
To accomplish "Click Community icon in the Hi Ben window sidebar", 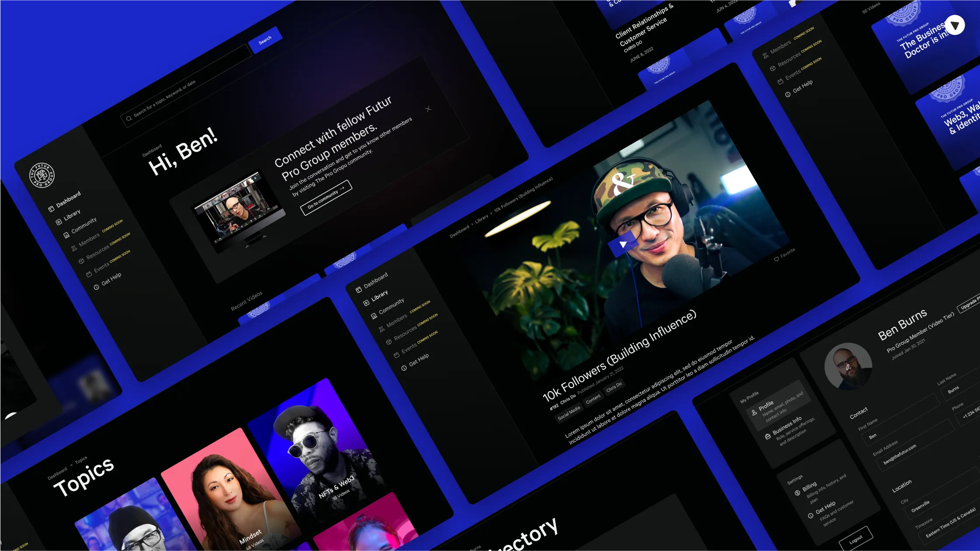I will [66, 235].
